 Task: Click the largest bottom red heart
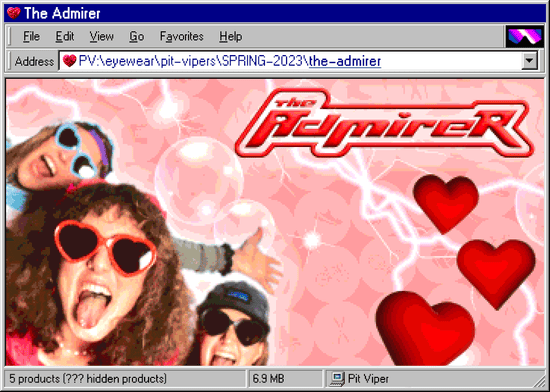[425, 329]
